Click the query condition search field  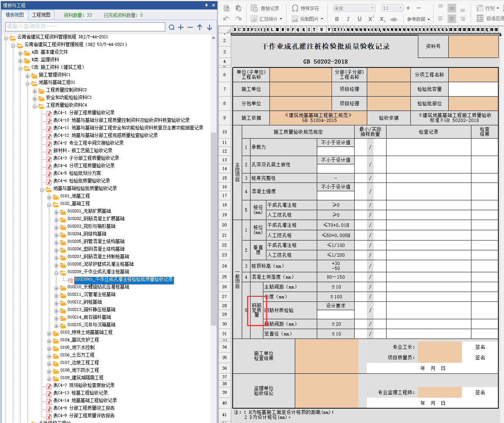coord(85,27)
